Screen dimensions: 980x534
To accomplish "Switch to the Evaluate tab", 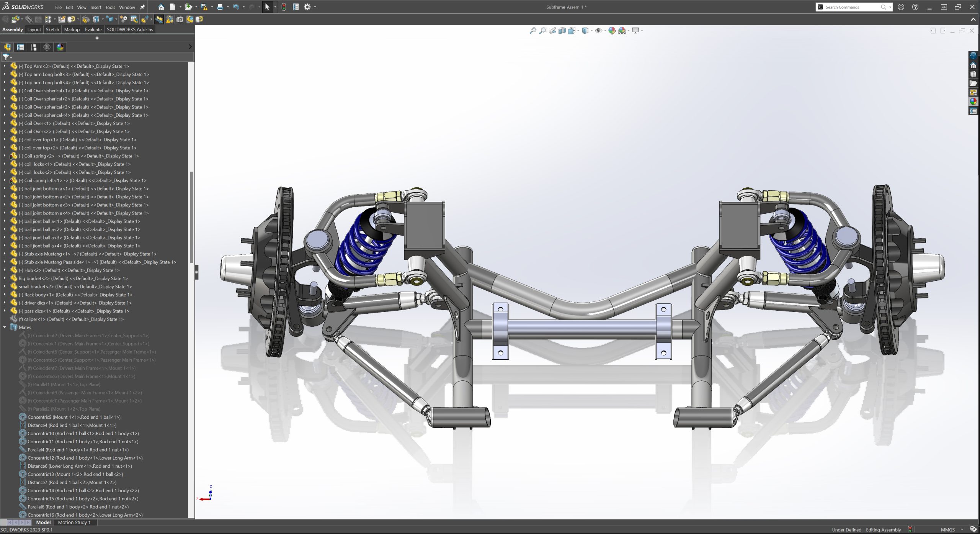I will [93, 29].
